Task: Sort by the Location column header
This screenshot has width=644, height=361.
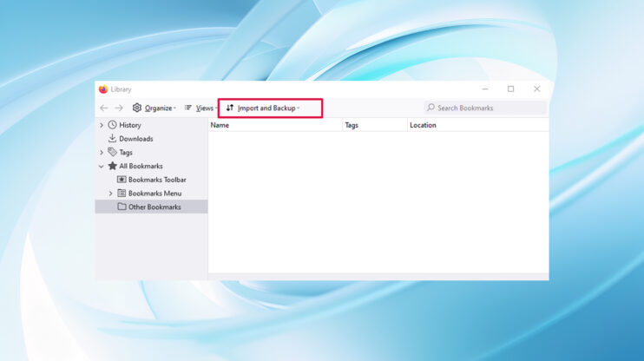Action: click(477, 125)
